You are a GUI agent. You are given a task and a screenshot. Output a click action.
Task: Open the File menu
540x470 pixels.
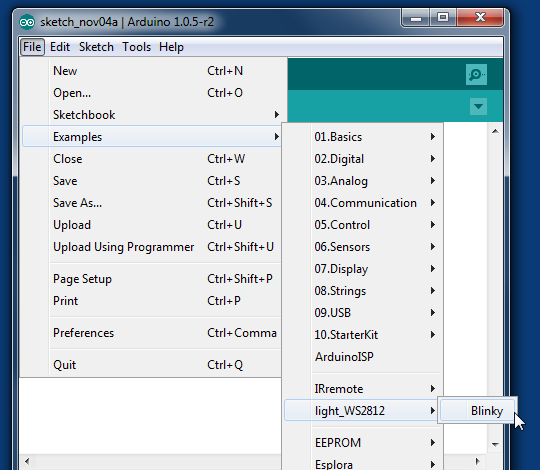pos(32,47)
